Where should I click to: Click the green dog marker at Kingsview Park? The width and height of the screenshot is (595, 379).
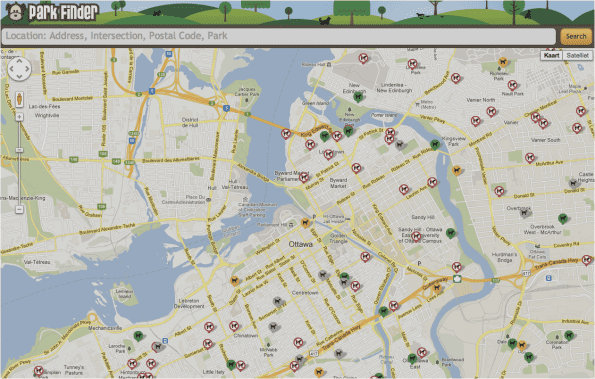click(x=435, y=144)
